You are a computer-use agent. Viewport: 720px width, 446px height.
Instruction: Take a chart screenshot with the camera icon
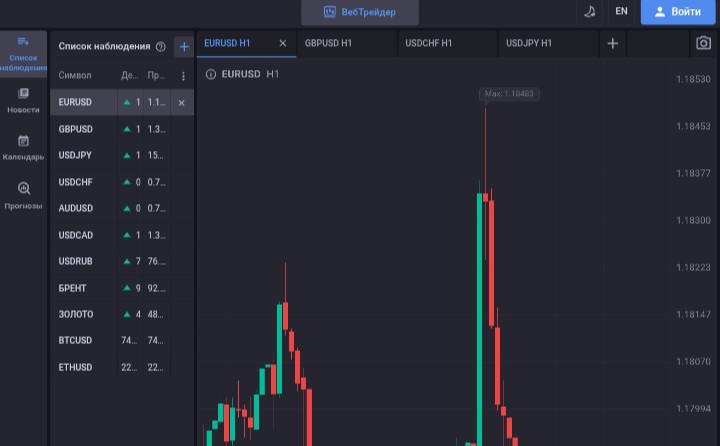pos(703,43)
